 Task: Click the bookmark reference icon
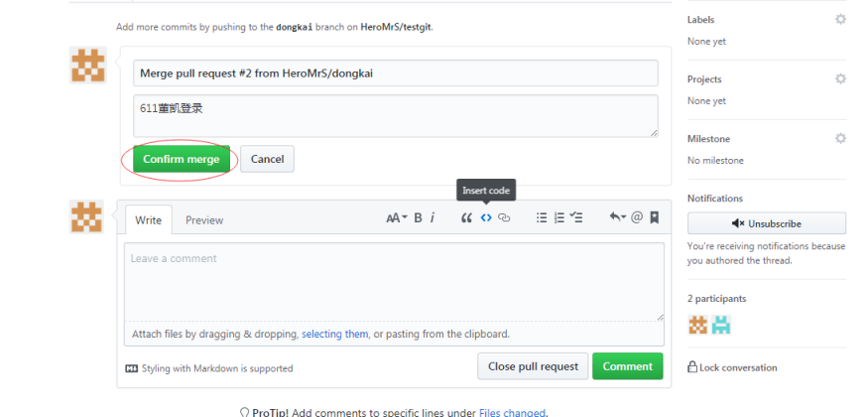point(655,217)
